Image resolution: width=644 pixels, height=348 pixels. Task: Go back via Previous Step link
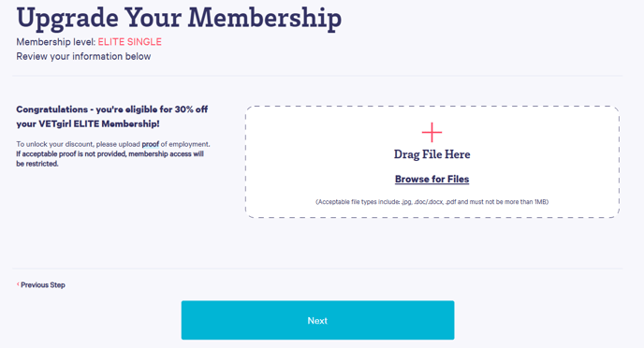pyautogui.click(x=43, y=284)
